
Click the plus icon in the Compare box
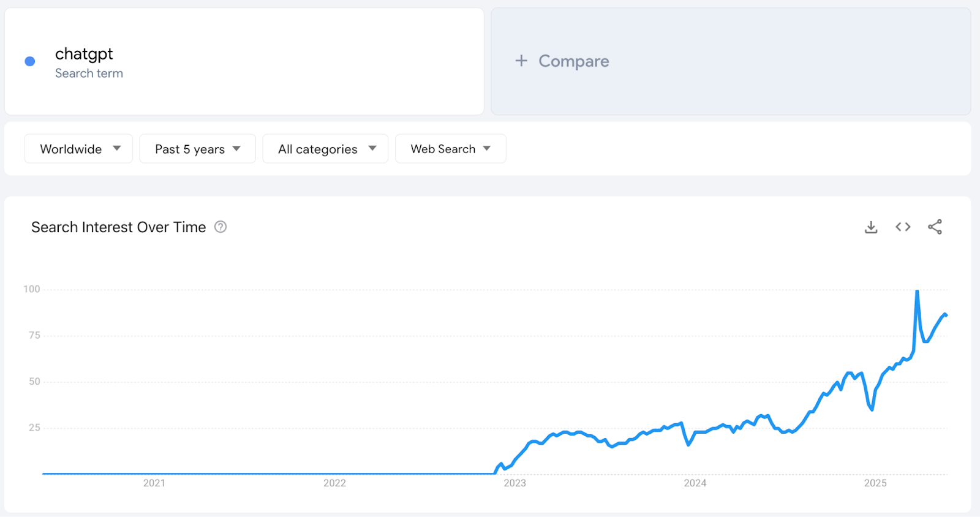[x=520, y=61]
